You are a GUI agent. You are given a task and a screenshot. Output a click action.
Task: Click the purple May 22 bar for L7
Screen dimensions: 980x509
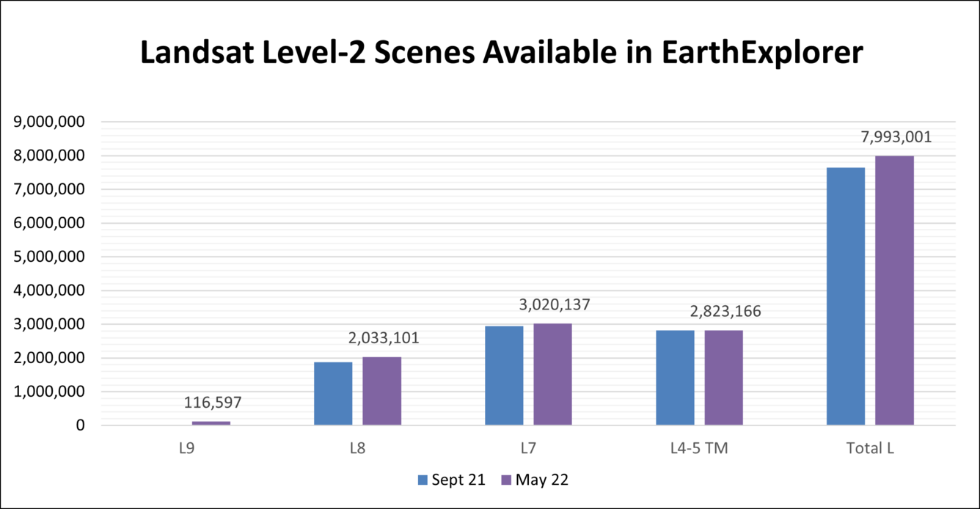[x=553, y=374]
